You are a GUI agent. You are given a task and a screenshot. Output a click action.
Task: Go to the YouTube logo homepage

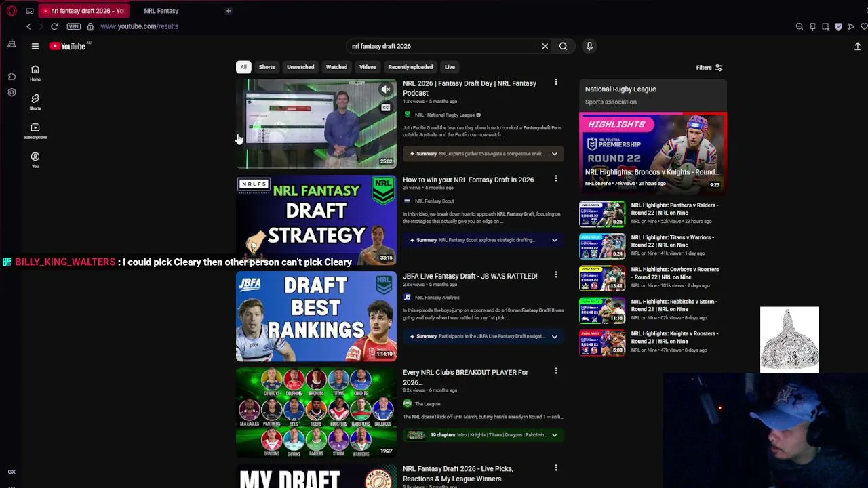68,46
